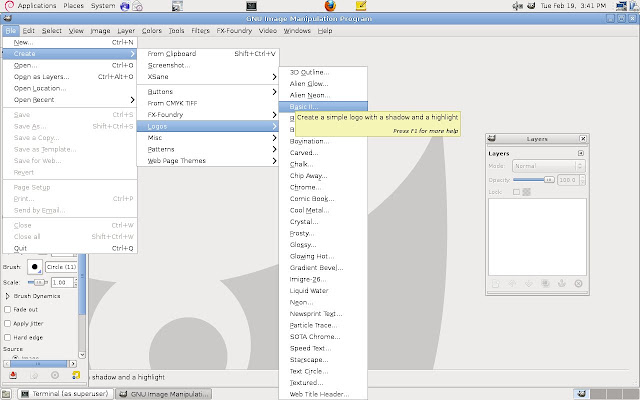Choose Open as Layers... in File menu

[70, 77]
